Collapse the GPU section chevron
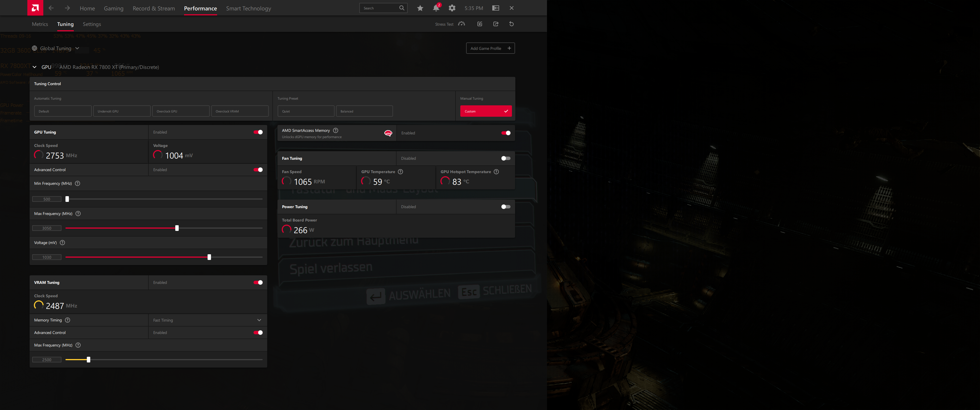Screen dimensions: 980x410 click(34, 67)
